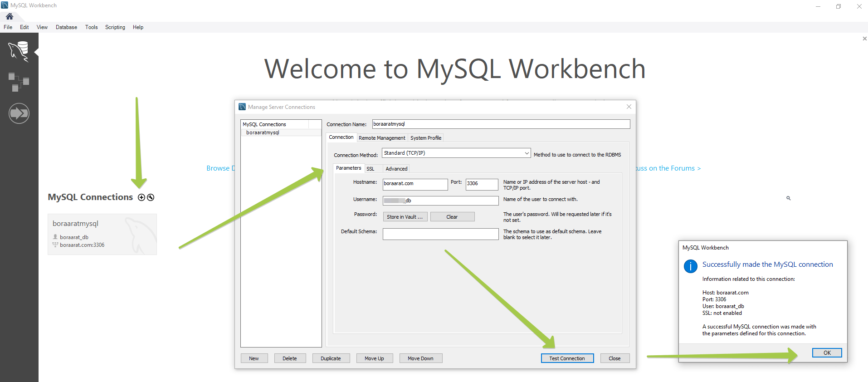Open the Migration wizard sidebar icon

click(19, 113)
